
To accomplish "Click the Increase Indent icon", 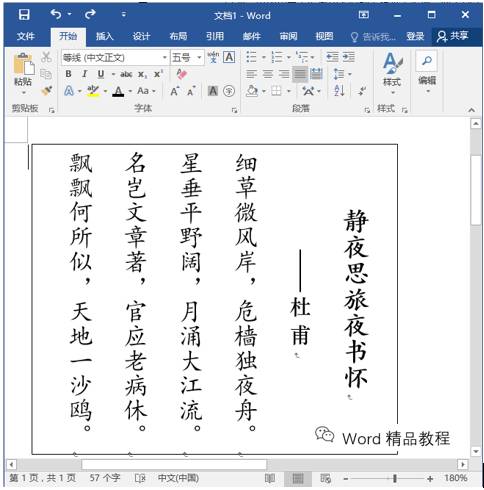I will click(x=349, y=57).
